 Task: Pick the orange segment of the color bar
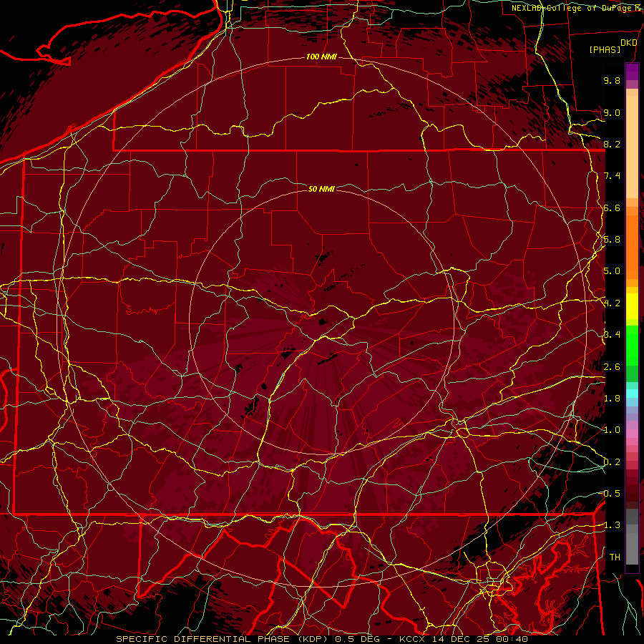click(x=632, y=248)
